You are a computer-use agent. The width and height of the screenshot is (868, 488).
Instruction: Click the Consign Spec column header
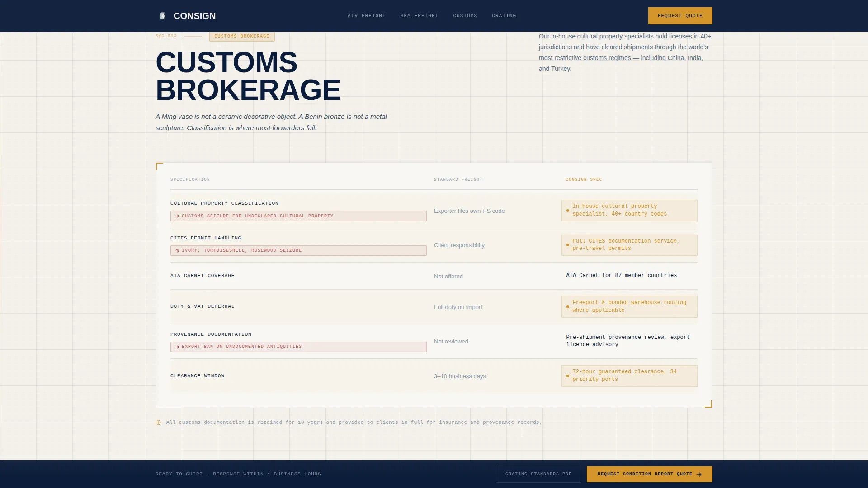584,180
